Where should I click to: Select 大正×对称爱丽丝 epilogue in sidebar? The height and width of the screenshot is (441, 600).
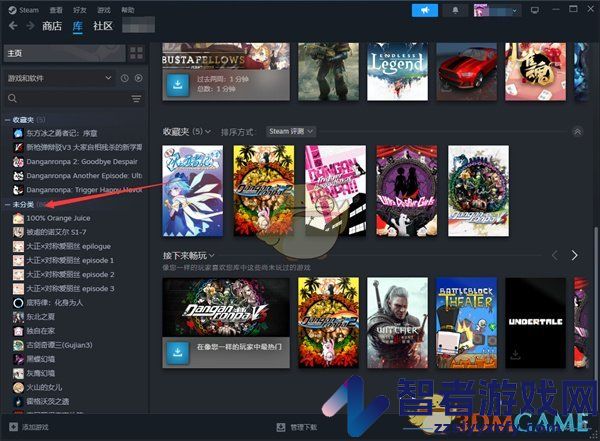pos(68,246)
